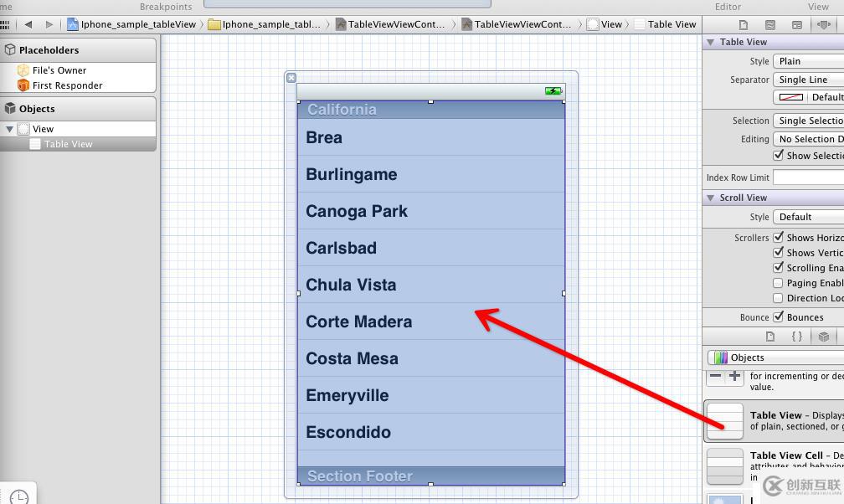Open Iphone_sample_tabl... folder in jump bar
The image size is (844, 504).
265,24
